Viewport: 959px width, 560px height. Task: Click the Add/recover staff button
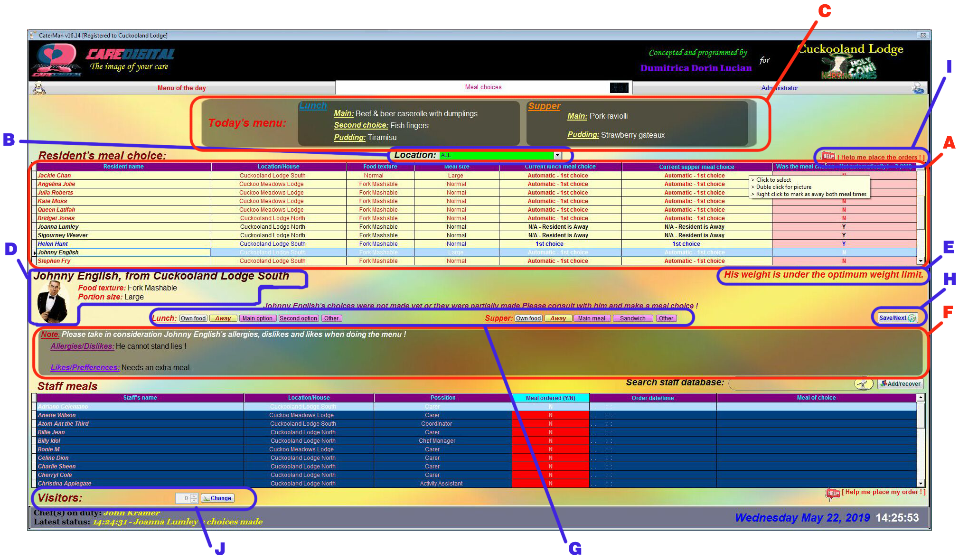(900, 384)
